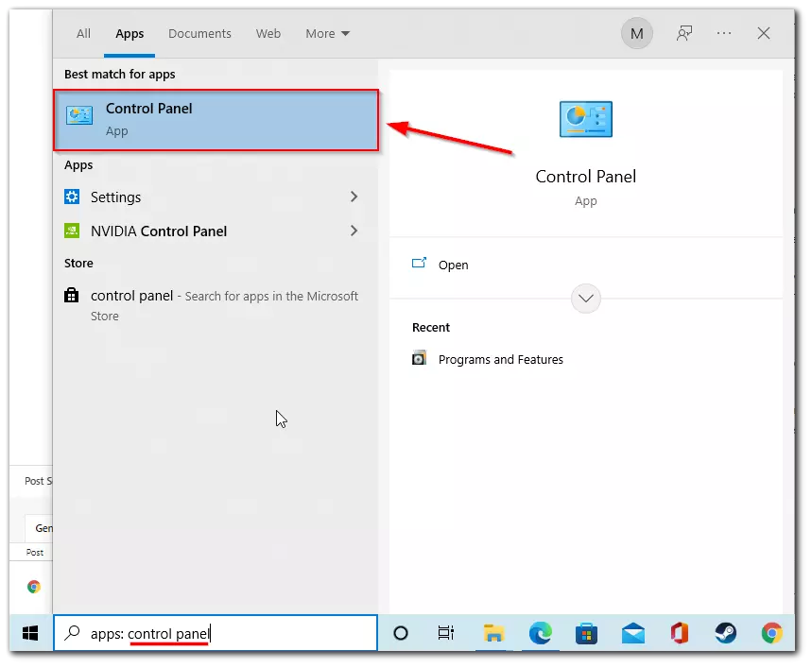
Task: Click the Microsoft Store bag icon in results
Action: point(72,296)
